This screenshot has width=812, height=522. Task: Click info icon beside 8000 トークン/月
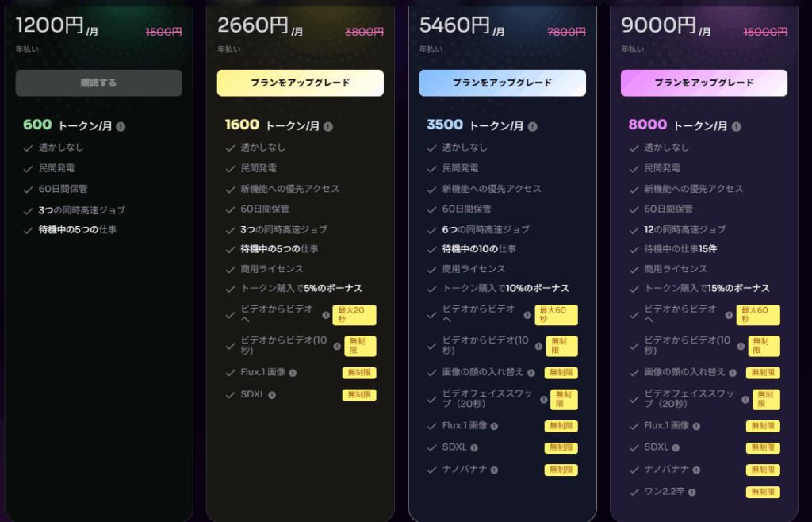click(737, 126)
